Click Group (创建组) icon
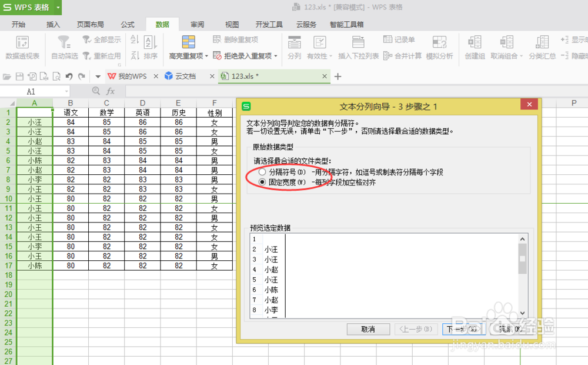This screenshot has height=365, width=588. [475, 42]
